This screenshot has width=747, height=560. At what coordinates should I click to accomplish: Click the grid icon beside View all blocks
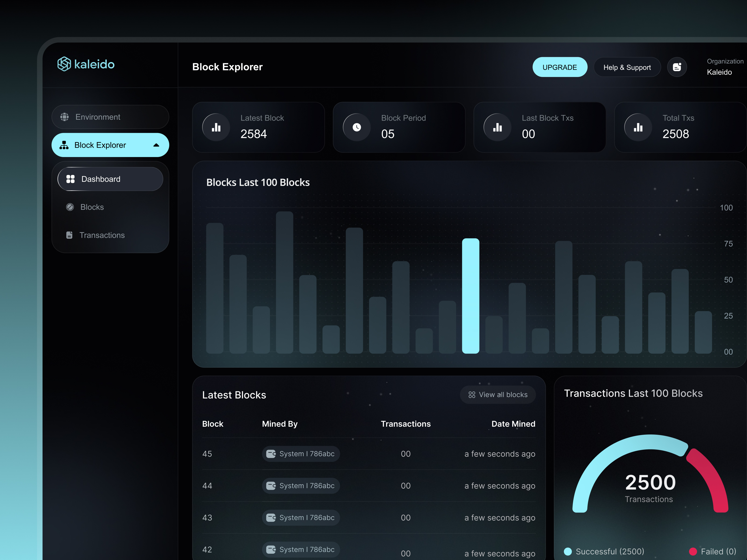[472, 395]
